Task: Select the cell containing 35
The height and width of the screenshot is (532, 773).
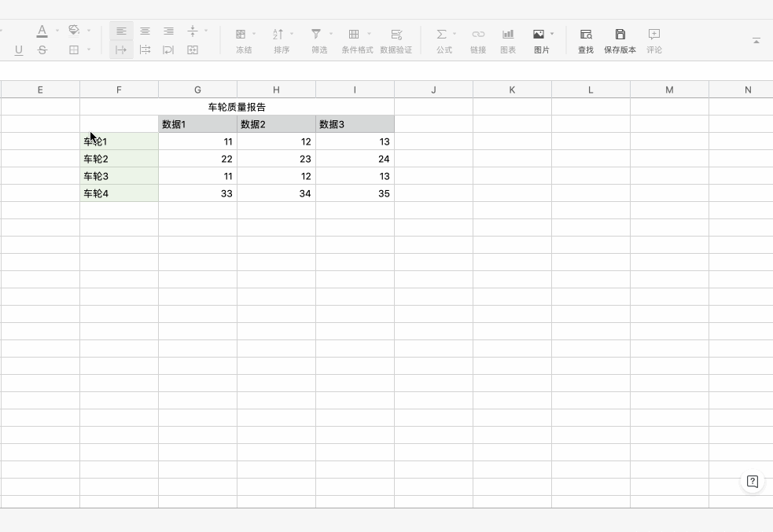Action: 355,193
